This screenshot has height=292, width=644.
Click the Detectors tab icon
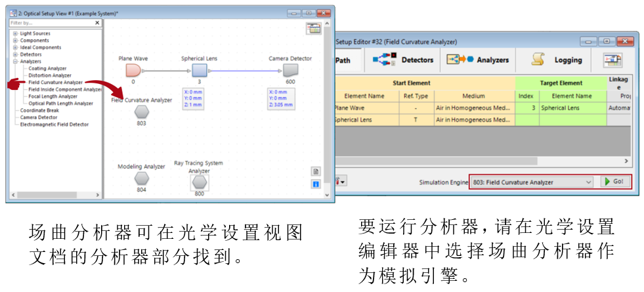coord(385,60)
